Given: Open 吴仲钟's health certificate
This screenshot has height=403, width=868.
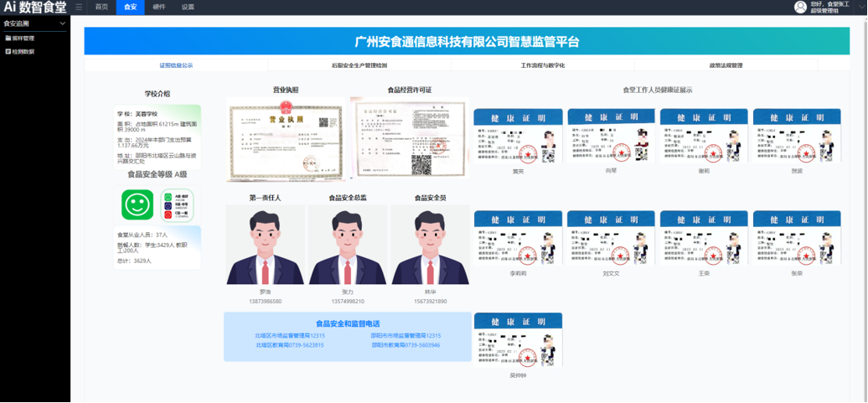Looking at the screenshot, I should pyautogui.click(x=518, y=340).
